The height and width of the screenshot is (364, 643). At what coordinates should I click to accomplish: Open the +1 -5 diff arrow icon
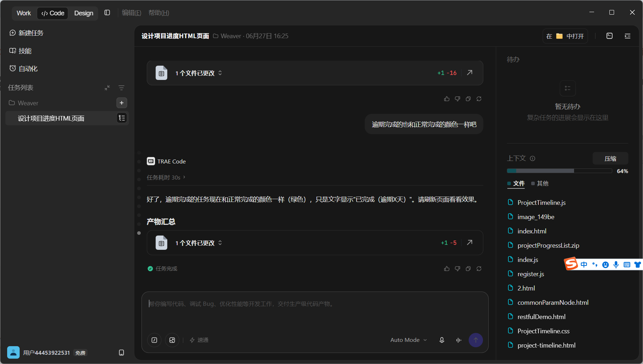point(470,243)
